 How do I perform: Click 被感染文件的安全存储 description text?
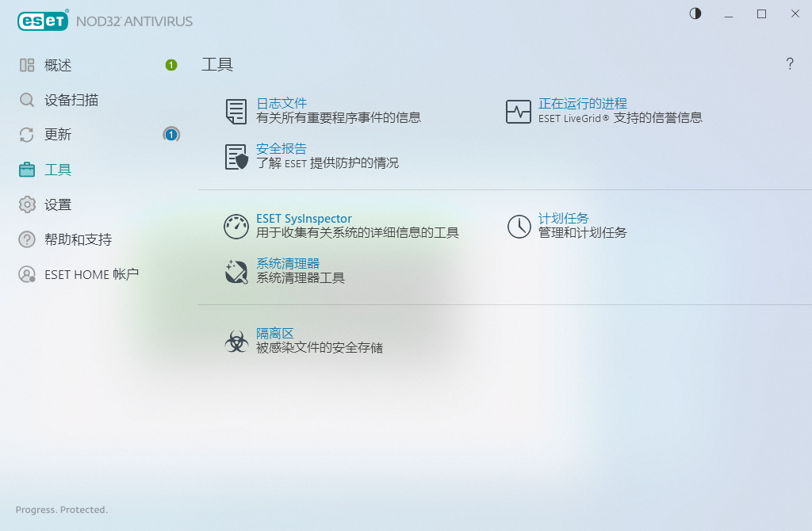tap(320, 348)
